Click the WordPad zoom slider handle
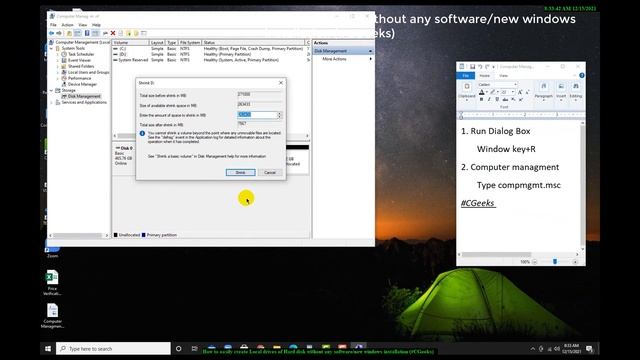 (x=555, y=262)
